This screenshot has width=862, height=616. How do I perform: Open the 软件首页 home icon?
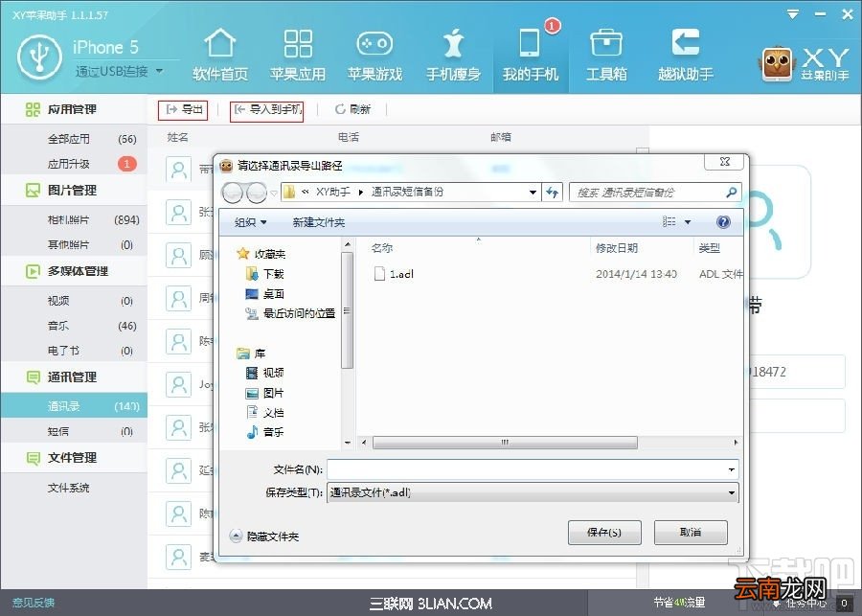click(x=220, y=43)
